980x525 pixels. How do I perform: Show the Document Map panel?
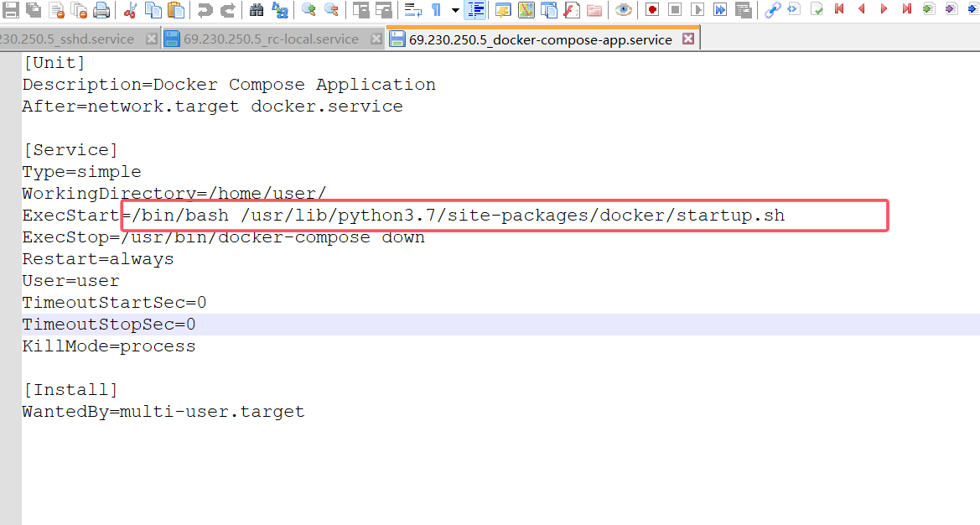pos(526,9)
